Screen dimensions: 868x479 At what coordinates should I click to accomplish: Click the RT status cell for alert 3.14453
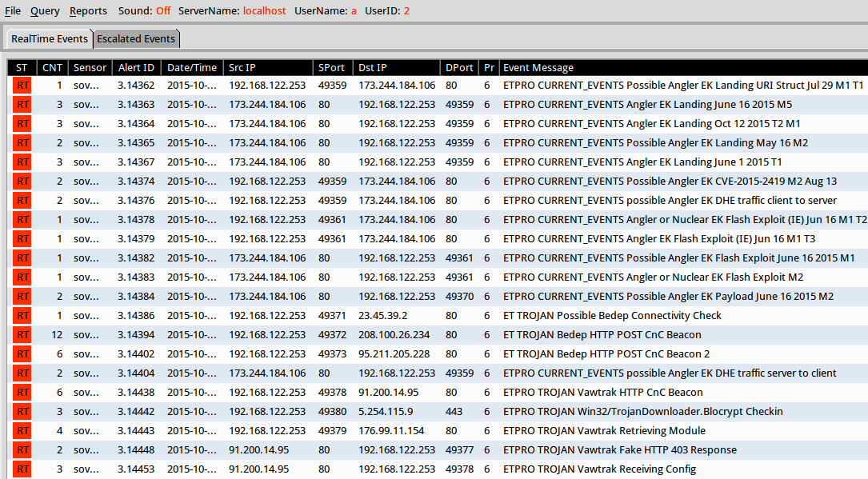pos(22,469)
